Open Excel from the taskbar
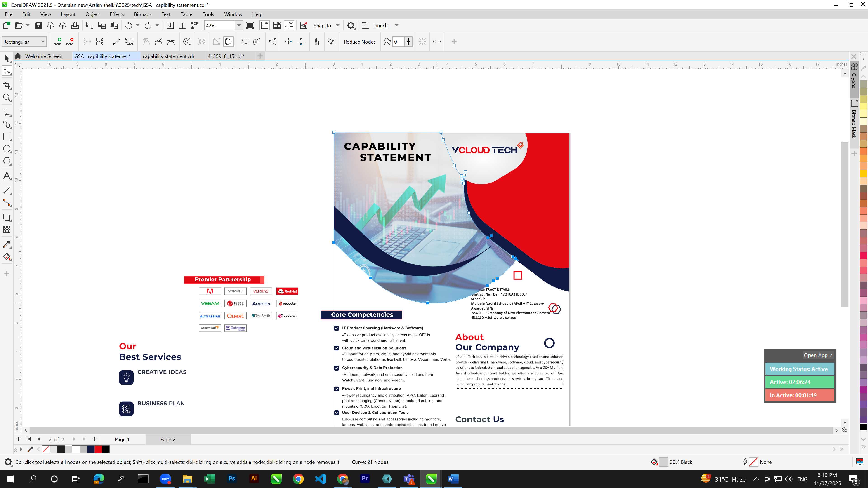The height and width of the screenshot is (488, 868). pyautogui.click(x=210, y=479)
